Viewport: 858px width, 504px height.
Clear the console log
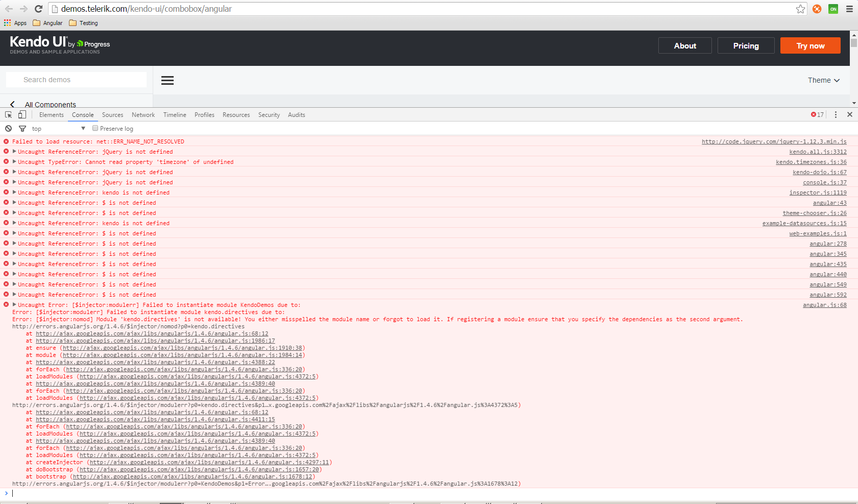tap(9, 129)
